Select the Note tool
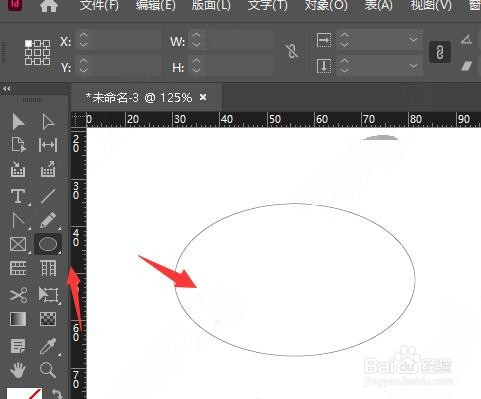This screenshot has width=481, height=399. pos(18,346)
